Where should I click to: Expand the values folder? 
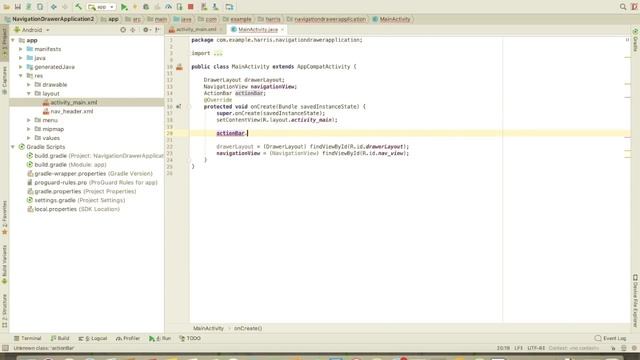29,138
